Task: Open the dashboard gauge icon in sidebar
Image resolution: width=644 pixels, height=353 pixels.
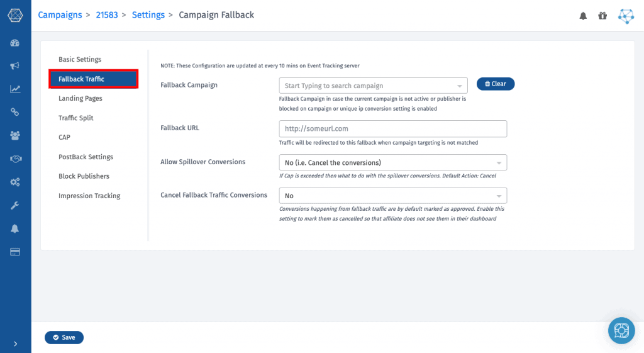Action: click(x=15, y=43)
